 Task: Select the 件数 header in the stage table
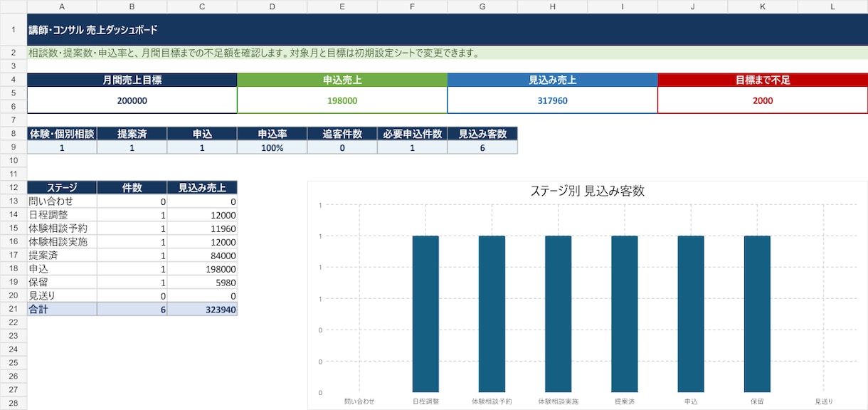pos(132,188)
